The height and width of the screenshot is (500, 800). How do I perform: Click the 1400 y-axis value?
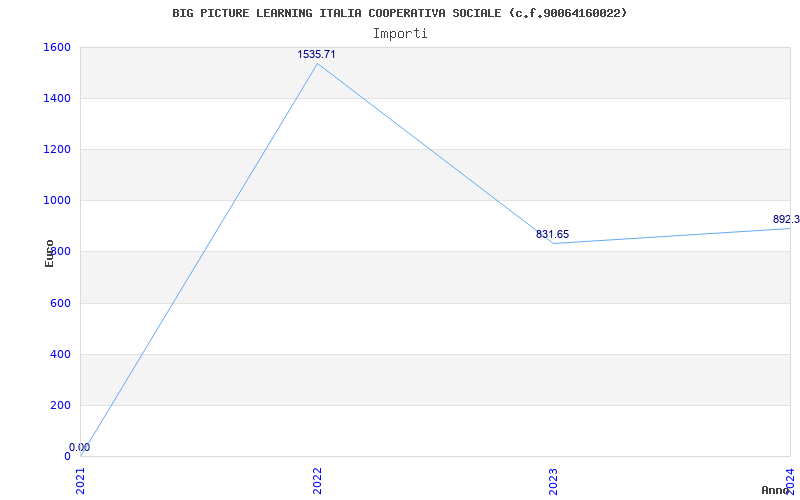[x=57, y=98]
